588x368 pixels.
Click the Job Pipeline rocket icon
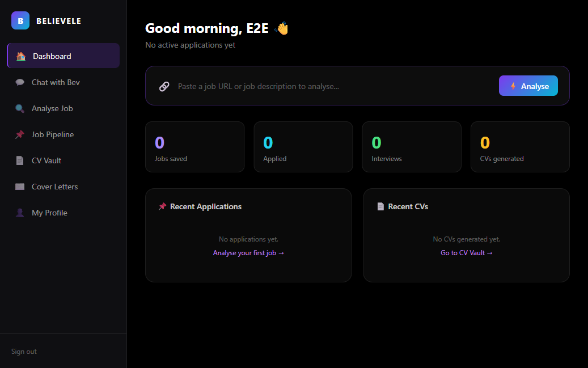click(20, 134)
